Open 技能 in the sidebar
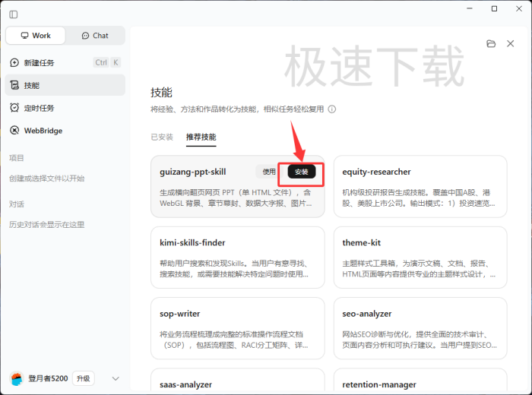 coord(65,85)
